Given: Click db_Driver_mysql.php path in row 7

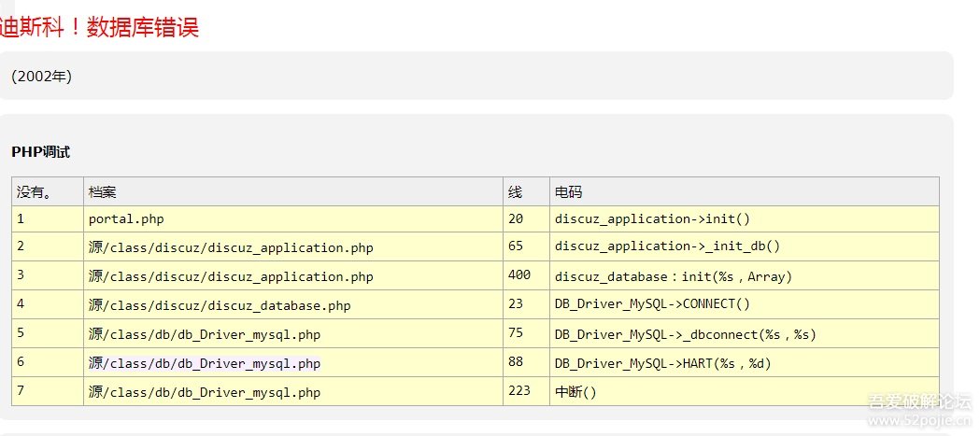Looking at the screenshot, I should click(205, 392).
